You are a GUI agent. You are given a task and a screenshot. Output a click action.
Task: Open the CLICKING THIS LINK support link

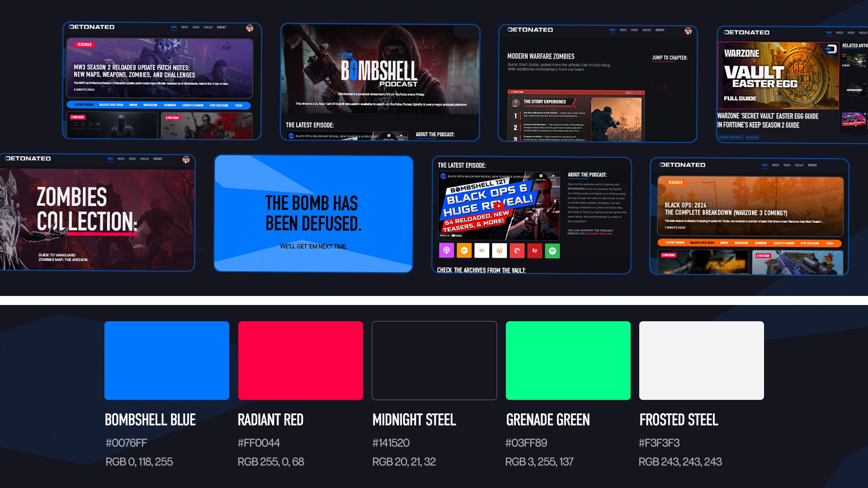[x=599, y=234]
